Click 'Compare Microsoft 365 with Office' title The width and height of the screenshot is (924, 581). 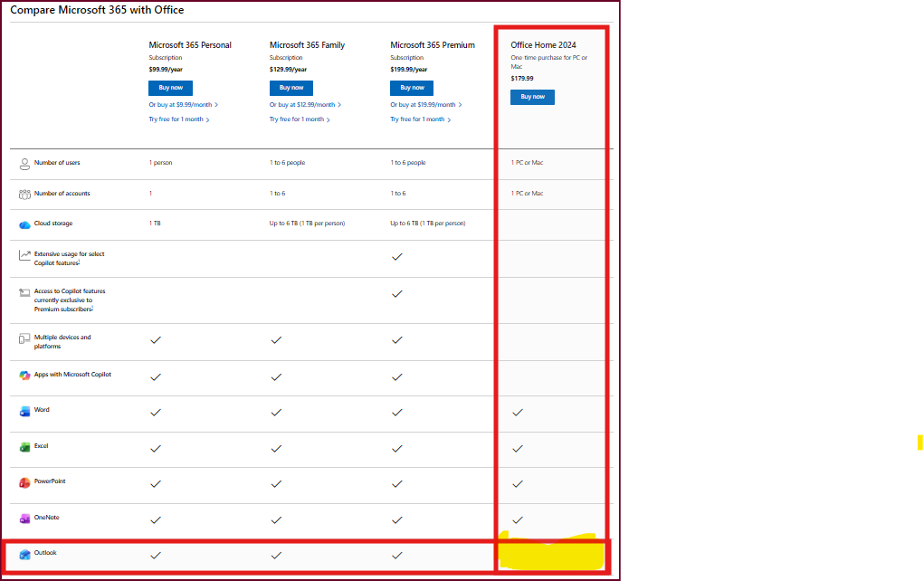[97, 10]
